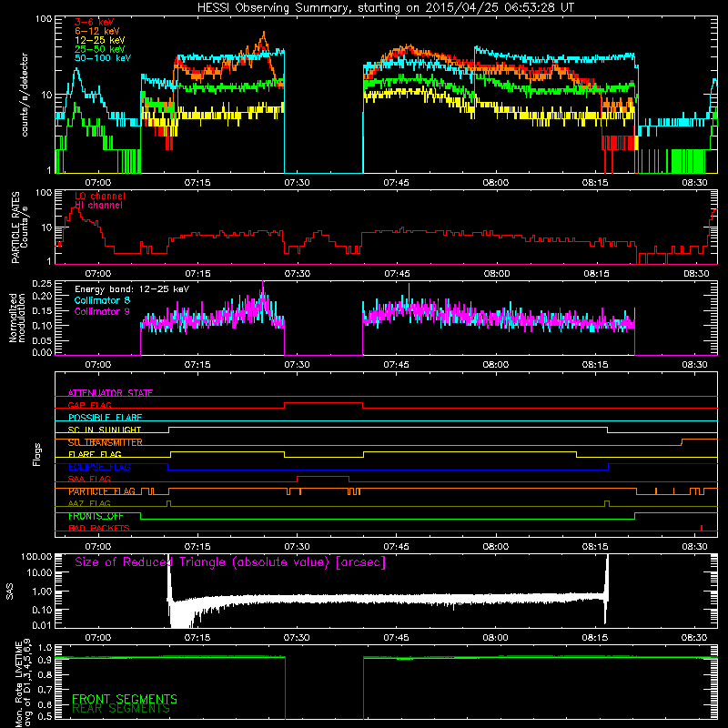
Task: Select the red 3-6 keV legend label
Action: (95, 22)
